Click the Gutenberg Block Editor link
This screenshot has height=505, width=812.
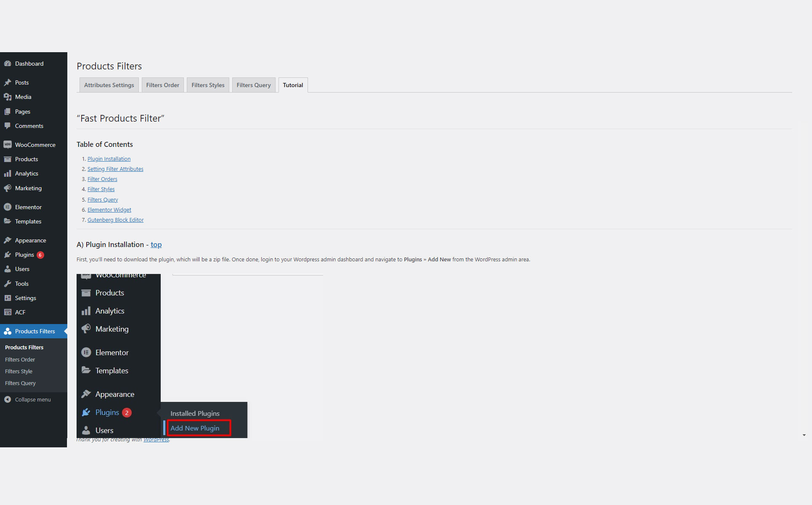(x=115, y=220)
